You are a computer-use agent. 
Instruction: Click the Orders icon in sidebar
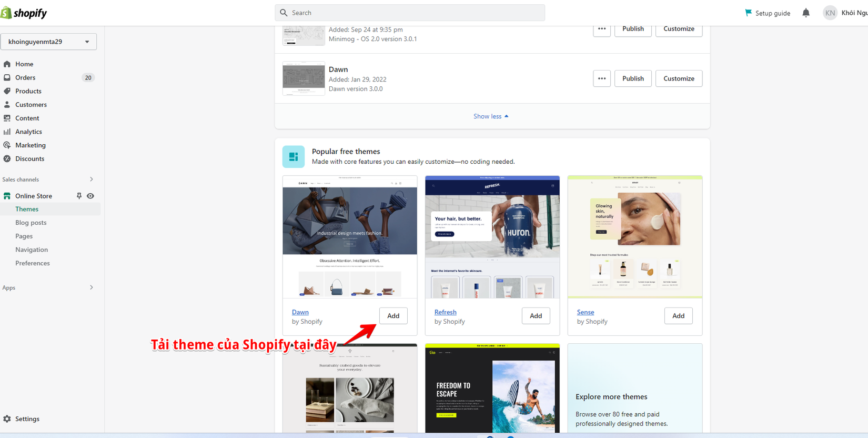(7, 77)
